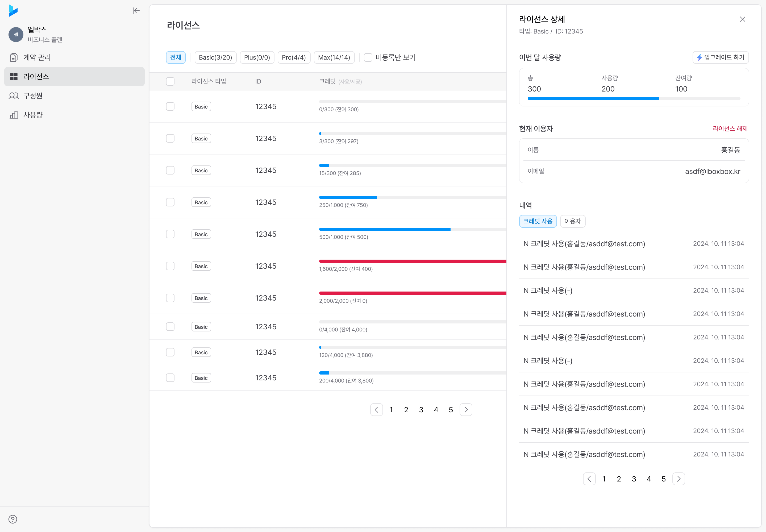The height and width of the screenshot is (532, 766).
Task: Switch to the 이용자 history tab
Action: [x=572, y=221]
